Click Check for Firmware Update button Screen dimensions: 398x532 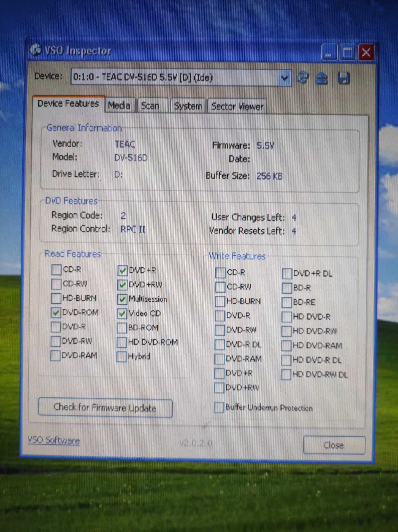point(105,408)
